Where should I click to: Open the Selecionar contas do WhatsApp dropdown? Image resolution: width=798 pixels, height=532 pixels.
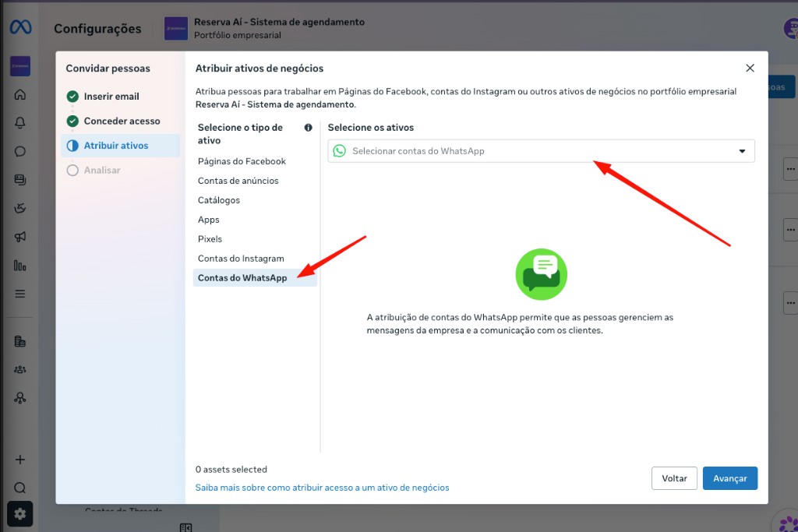541,151
